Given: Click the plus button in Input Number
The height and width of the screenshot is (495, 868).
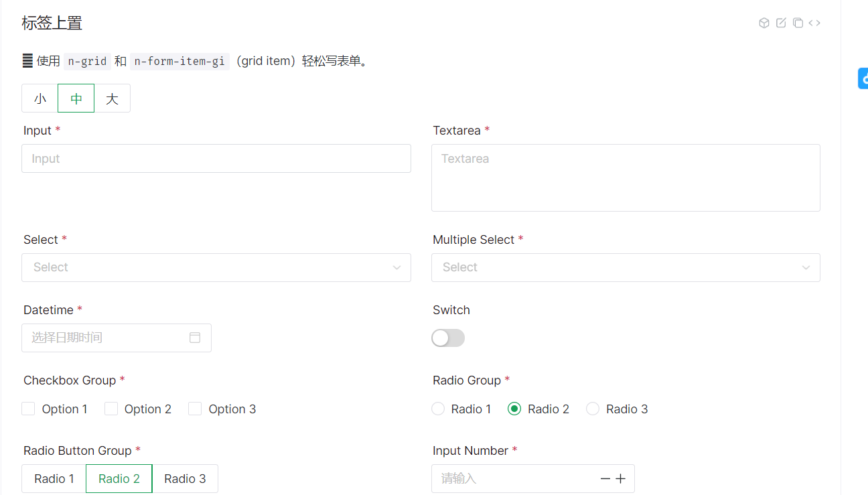Looking at the screenshot, I should point(620,478).
